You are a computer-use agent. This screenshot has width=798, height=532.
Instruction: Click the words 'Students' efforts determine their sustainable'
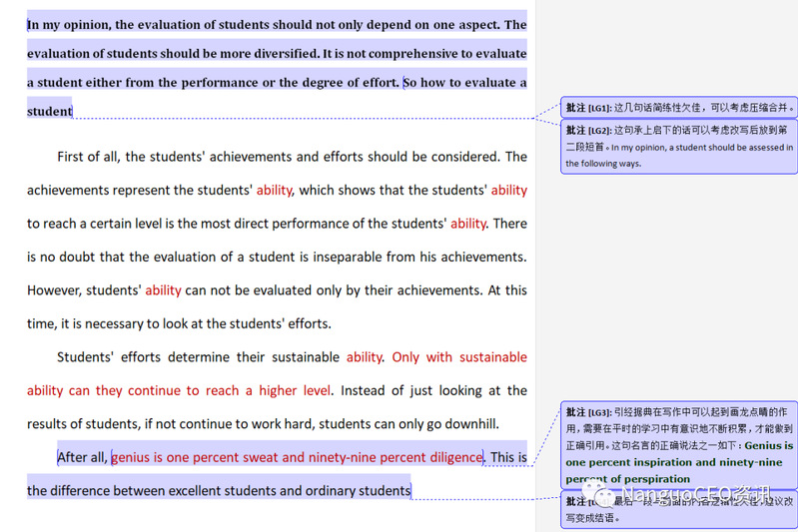(198, 357)
